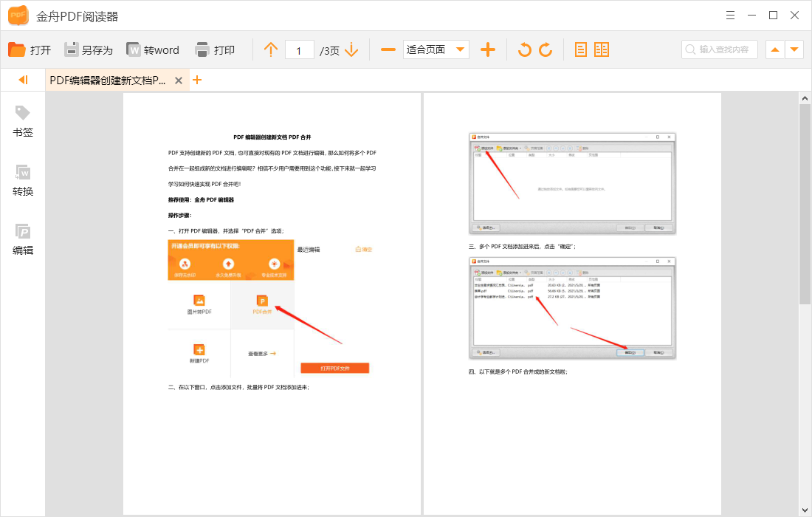Switch to single-page view layout
Screen dimensions: 812x517
(581, 49)
